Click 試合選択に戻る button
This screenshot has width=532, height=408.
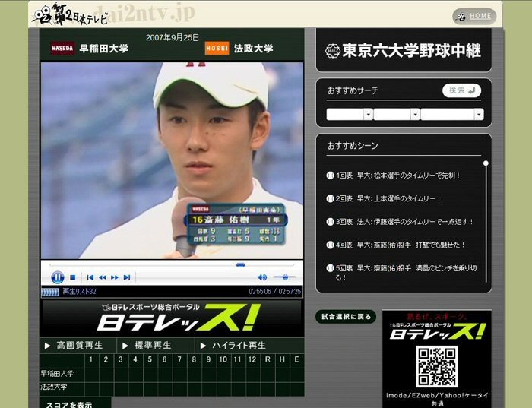(346, 316)
